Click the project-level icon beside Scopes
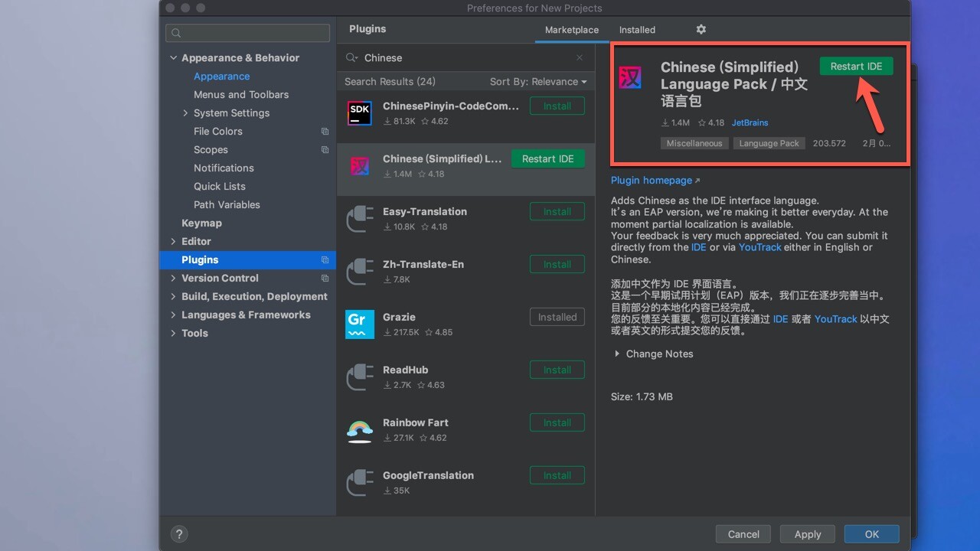Screen dimensions: 980x551 [x=325, y=150]
